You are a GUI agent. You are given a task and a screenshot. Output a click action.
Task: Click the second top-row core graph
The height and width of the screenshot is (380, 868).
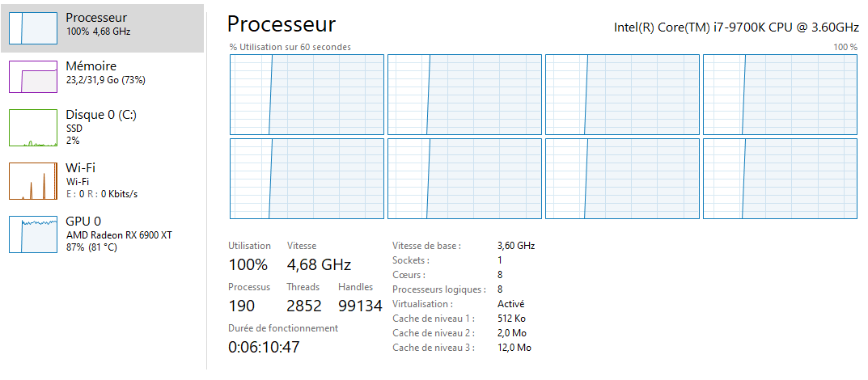coord(464,95)
